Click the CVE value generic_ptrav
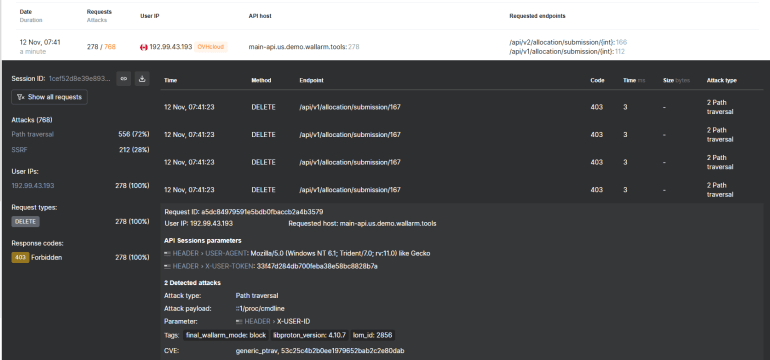This screenshot has width=770, height=360. tap(256, 351)
